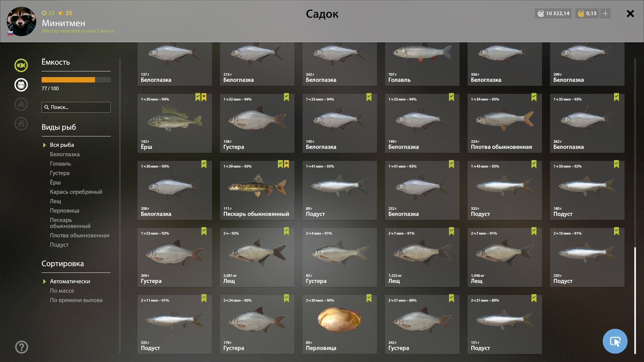This screenshot has height=362, width=644.
Task: Select the 2,081 кг Лещ fish card
Action: click(257, 257)
